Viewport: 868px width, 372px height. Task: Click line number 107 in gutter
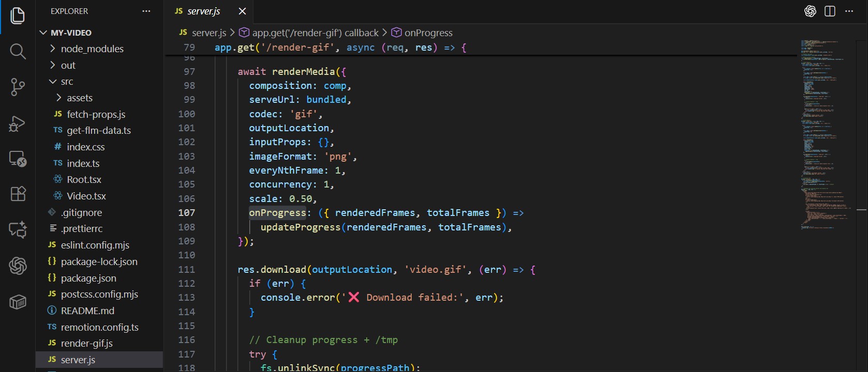(x=187, y=213)
